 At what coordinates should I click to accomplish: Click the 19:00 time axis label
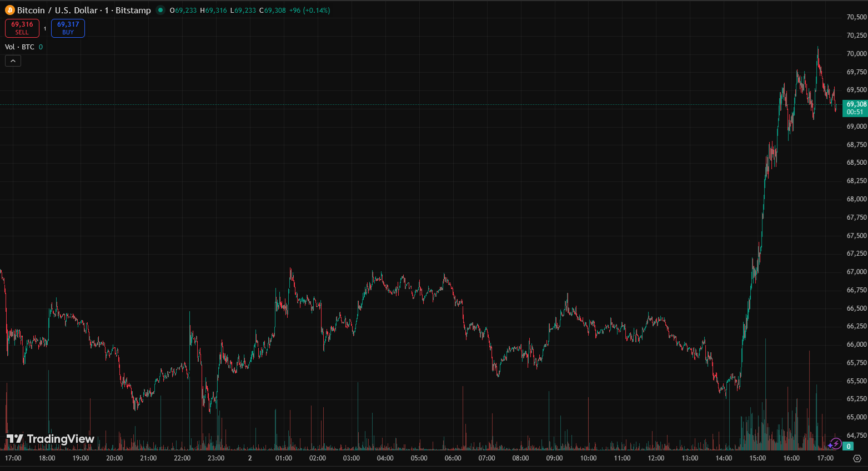point(81,458)
